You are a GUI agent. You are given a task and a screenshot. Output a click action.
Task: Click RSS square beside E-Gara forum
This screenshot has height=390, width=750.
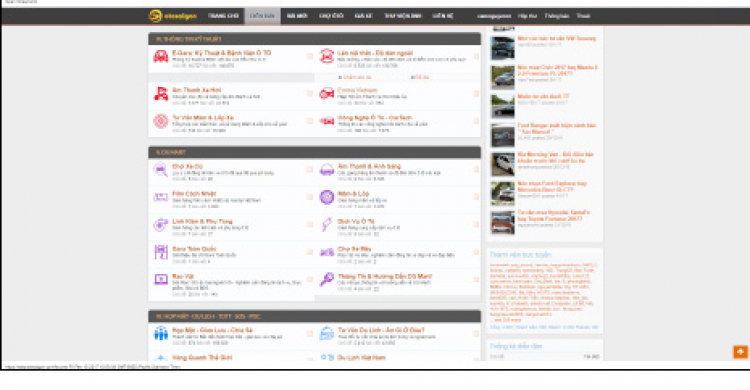click(309, 56)
